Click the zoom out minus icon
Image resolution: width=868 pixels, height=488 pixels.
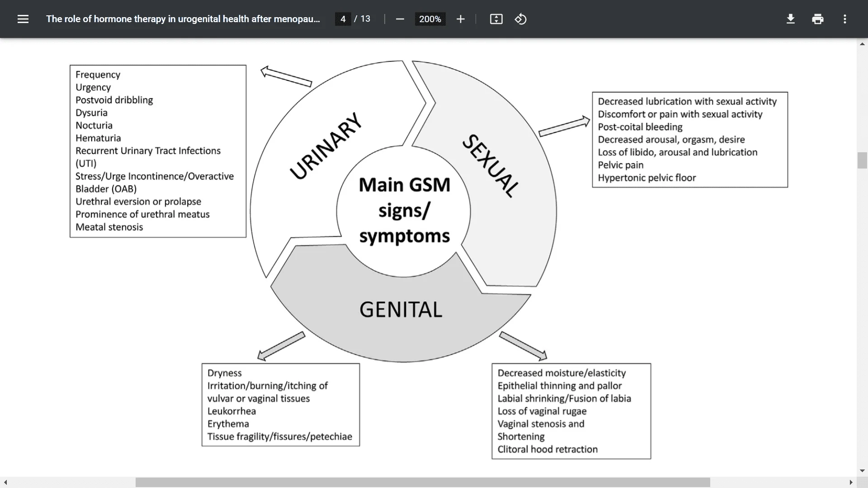coord(400,19)
